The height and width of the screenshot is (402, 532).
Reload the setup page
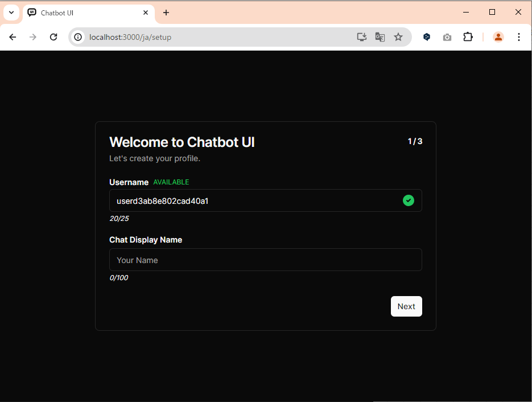53,36
